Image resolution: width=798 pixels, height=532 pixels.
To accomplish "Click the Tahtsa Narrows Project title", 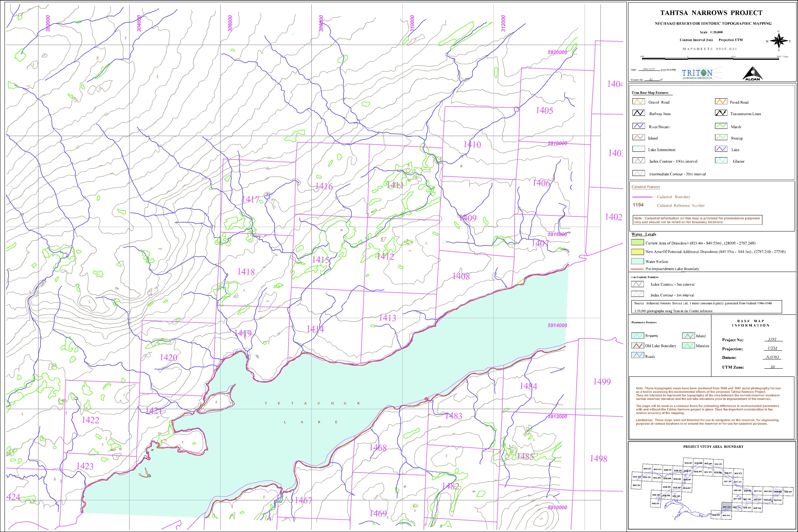I will tap(711, 13).
